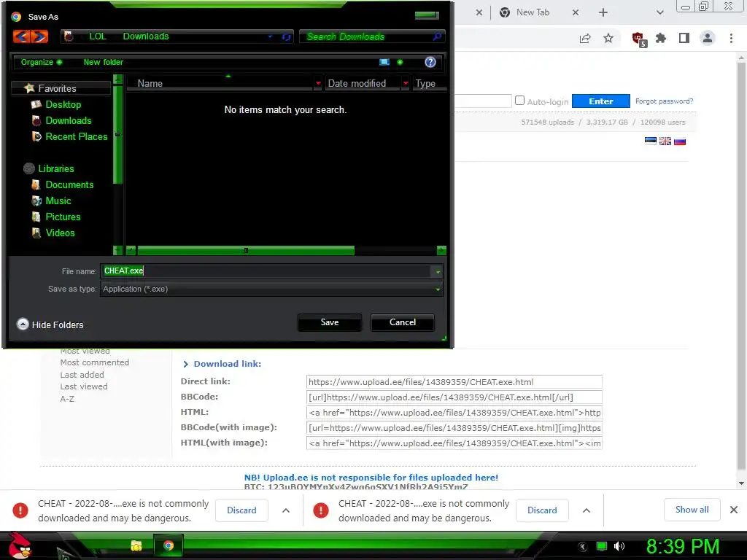Open the Most commented link
This screenshot has width=747, height=560.
tap(94, 362)
